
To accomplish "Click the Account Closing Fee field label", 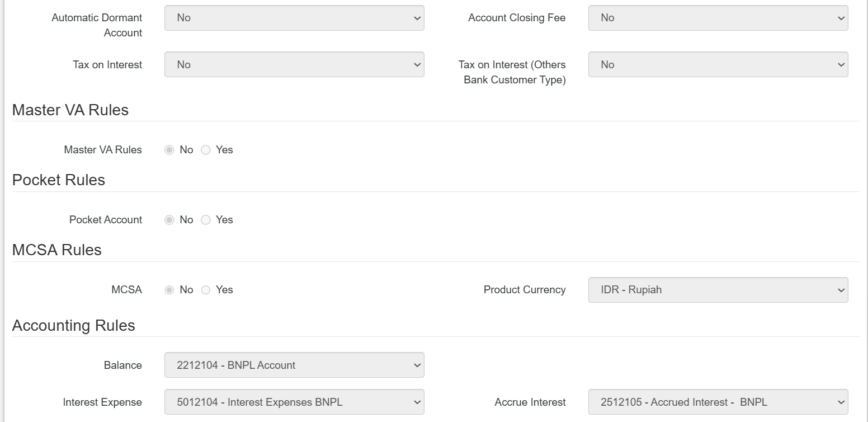I will pyautogui.click(x=516, y=18).
